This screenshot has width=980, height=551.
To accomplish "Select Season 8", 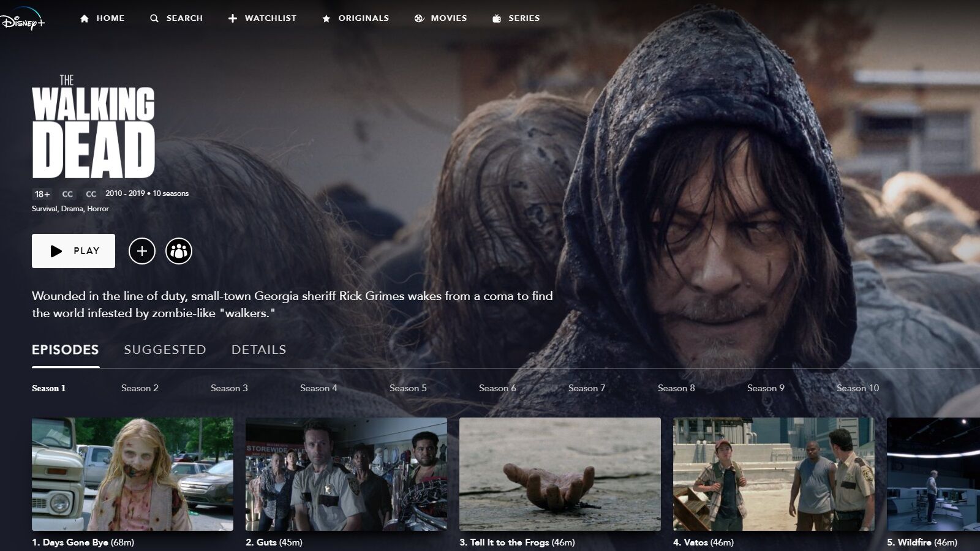I will (x=676, y=388).
